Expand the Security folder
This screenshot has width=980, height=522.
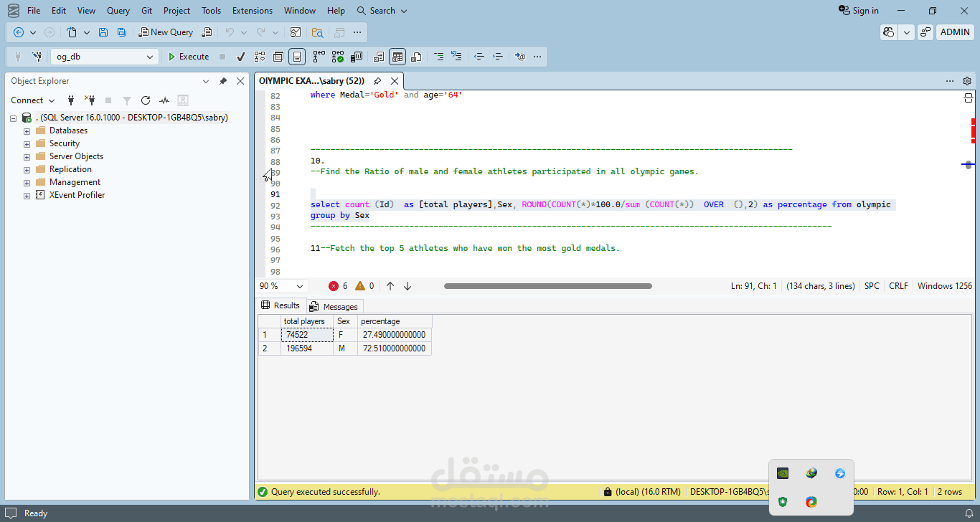27,144
